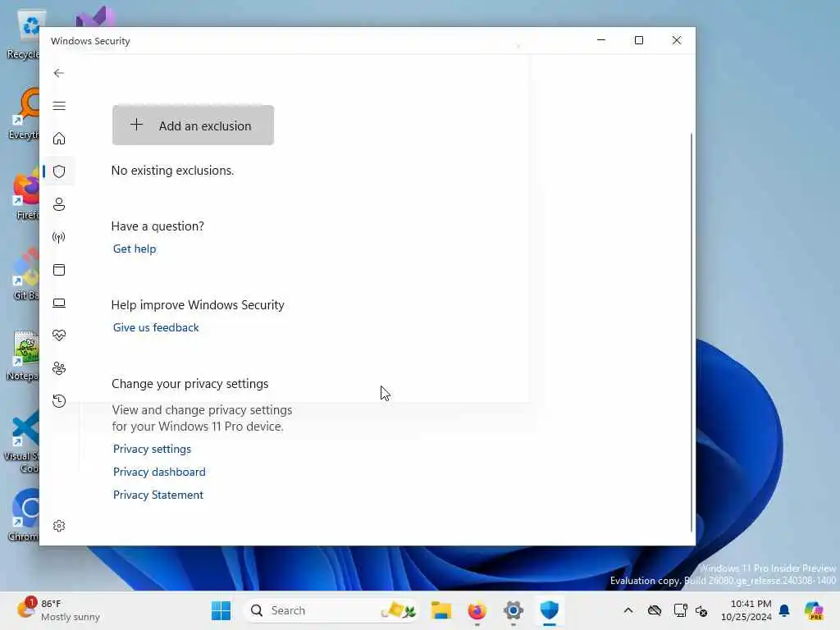
Task: Click the "Have a question?" heading
Action: point(157,226)
